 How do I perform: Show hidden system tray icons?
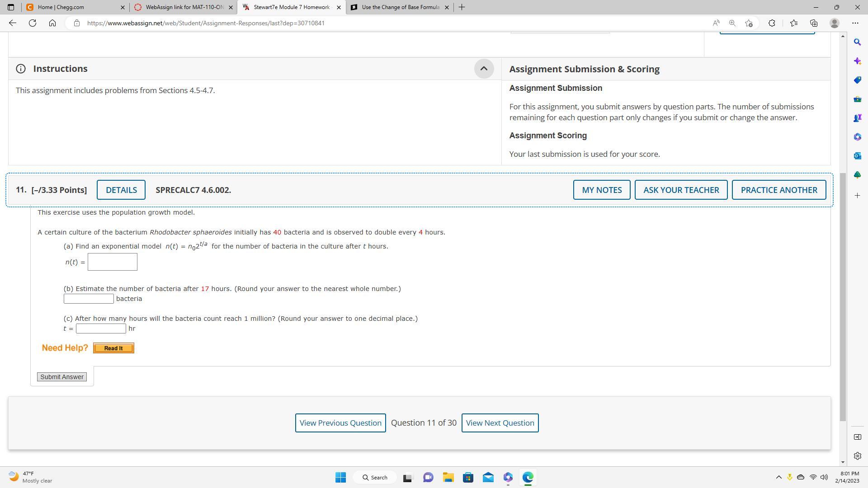778,477
